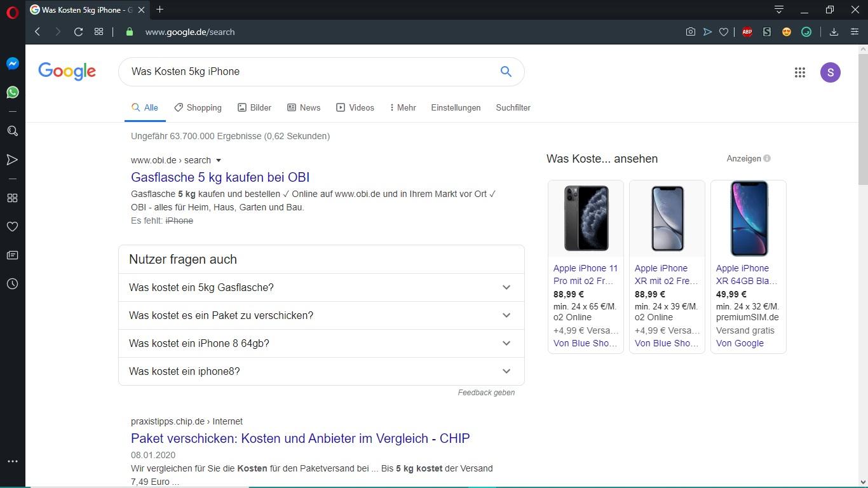Bookmark this page with the heart icon
868x488 pixels.
tap(724, 32)
